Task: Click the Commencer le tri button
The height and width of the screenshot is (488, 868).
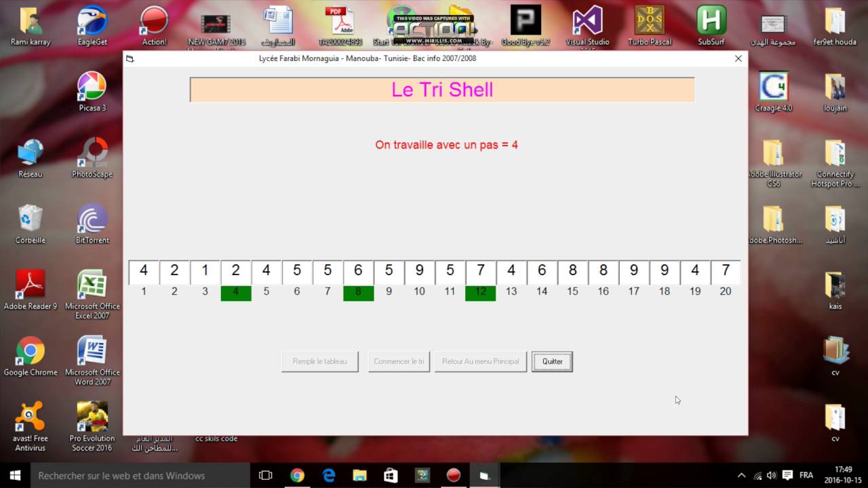Action: pos(399,361)
